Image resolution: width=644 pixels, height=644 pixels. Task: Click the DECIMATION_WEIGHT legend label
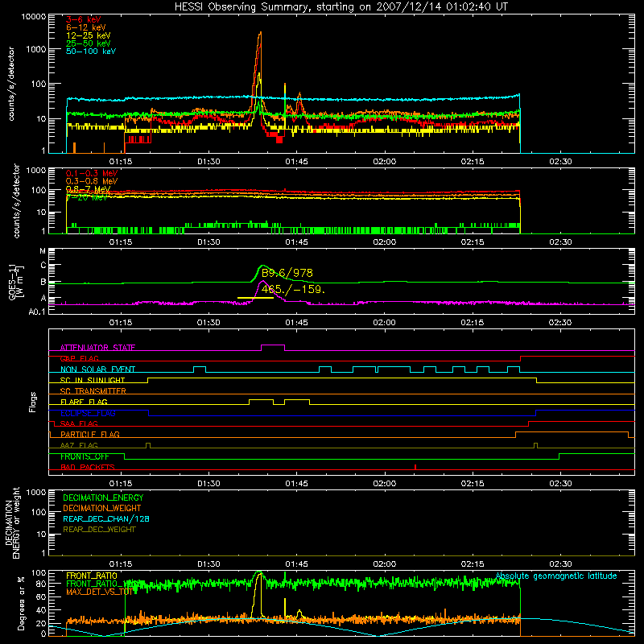[x=101, y=508]
